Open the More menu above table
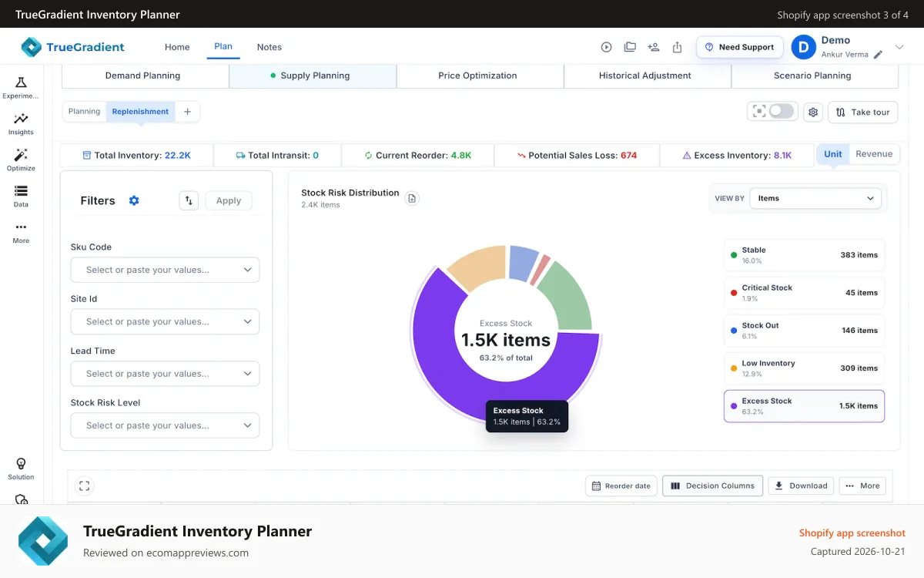 pyautogui.click(x=862, y=486)
